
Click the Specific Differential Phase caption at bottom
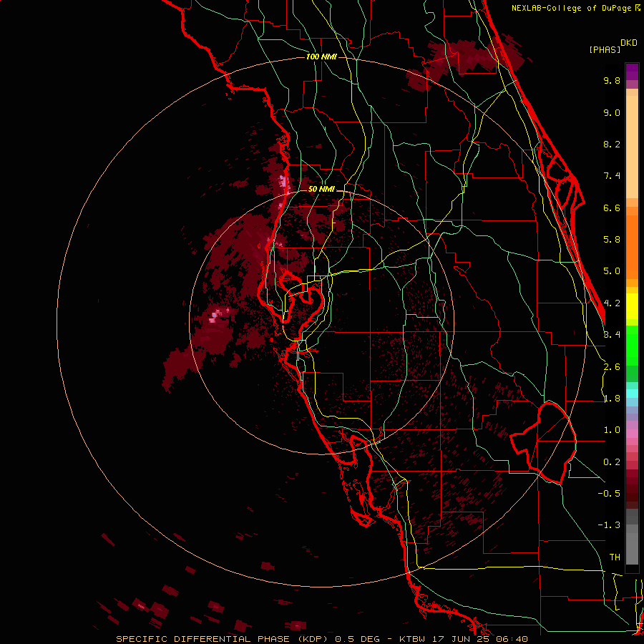(321, 639)
